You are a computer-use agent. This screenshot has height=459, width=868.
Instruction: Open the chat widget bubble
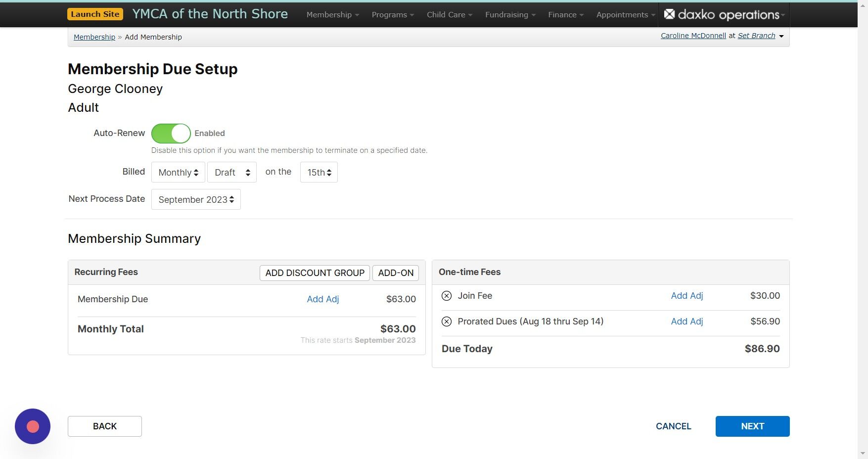tap(32, 426)
